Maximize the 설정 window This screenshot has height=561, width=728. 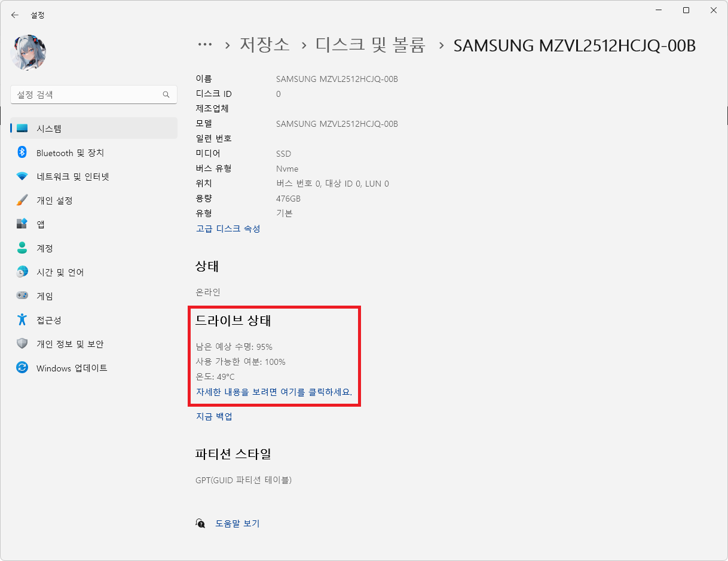click(686, 10)
